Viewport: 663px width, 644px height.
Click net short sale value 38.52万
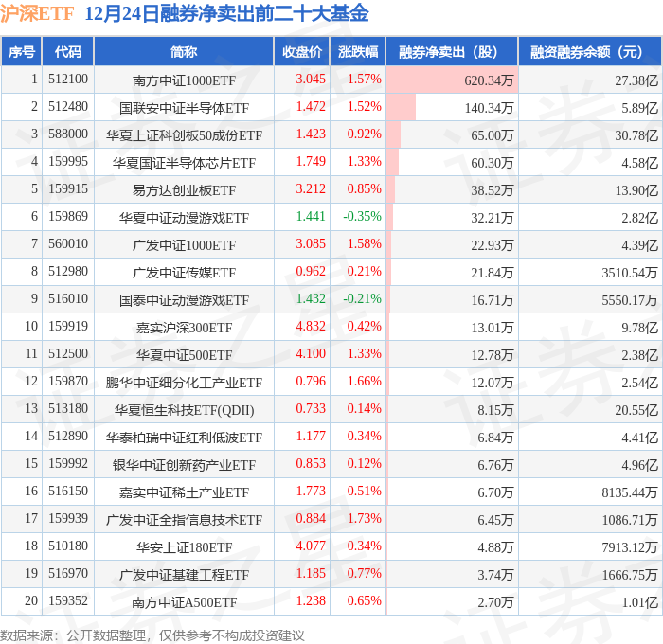(x=493, y=189)
